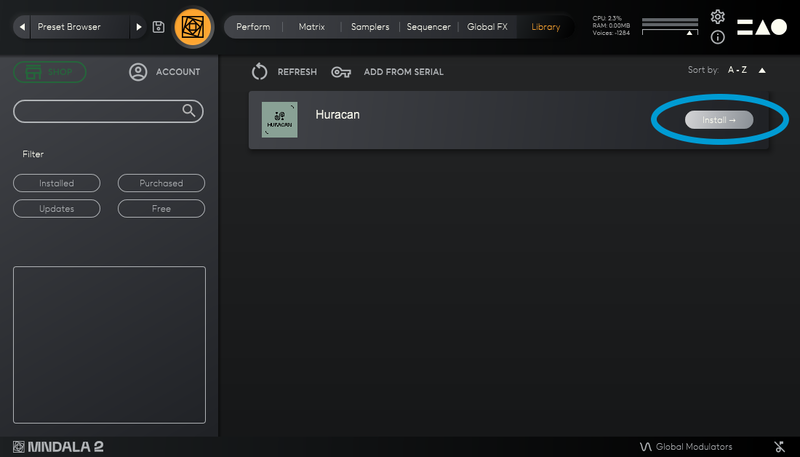Click the Add From Serial key icon
Viewport: 800px width, 457px height.
[x=341, y=72]
